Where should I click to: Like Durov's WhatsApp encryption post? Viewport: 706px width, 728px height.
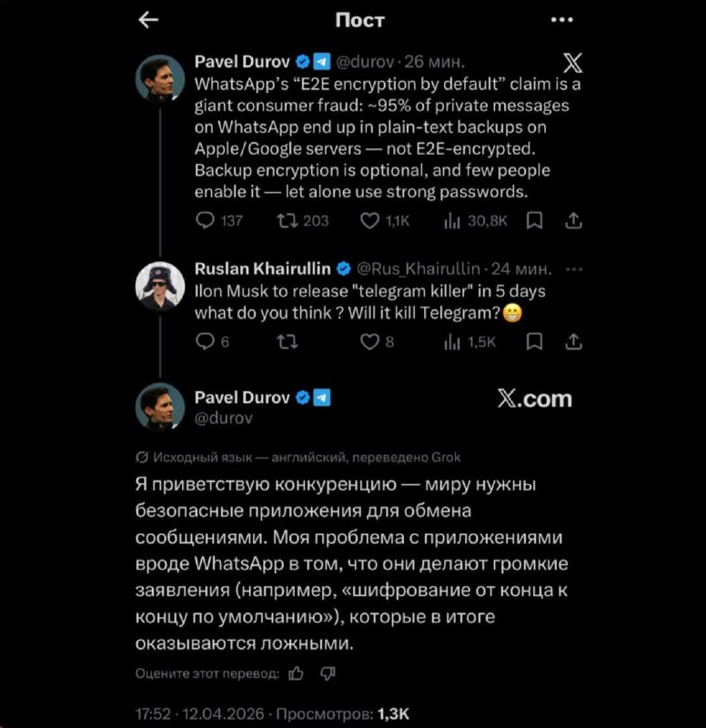pos(368,220)
